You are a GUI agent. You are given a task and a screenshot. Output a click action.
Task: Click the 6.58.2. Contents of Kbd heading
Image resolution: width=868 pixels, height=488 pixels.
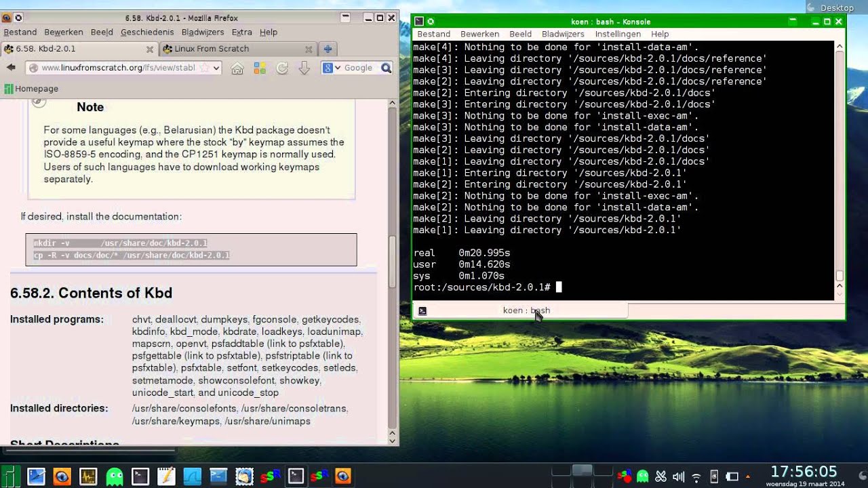point(91,293)
